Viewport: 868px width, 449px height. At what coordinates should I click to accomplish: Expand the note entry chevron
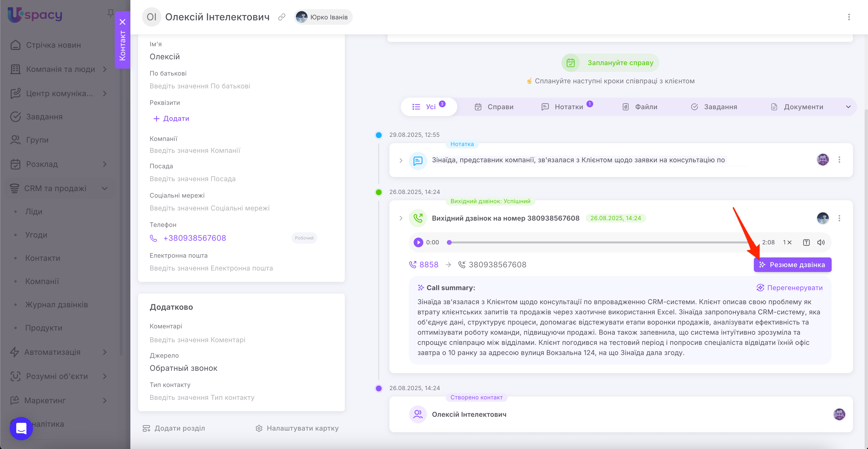[x=401, y=160]
